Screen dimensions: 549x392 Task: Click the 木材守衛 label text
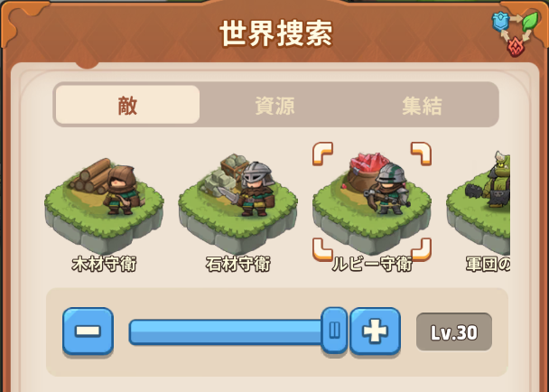pos(104,264)
